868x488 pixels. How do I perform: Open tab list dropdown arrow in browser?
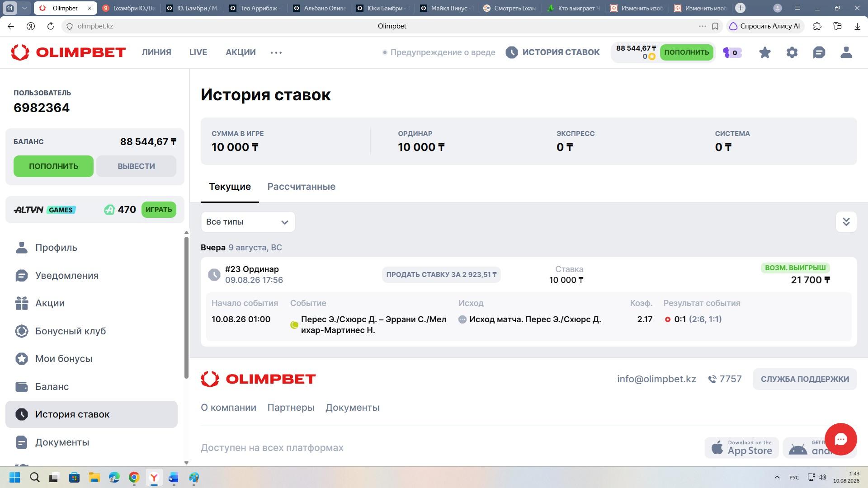(x=24, y=8)
